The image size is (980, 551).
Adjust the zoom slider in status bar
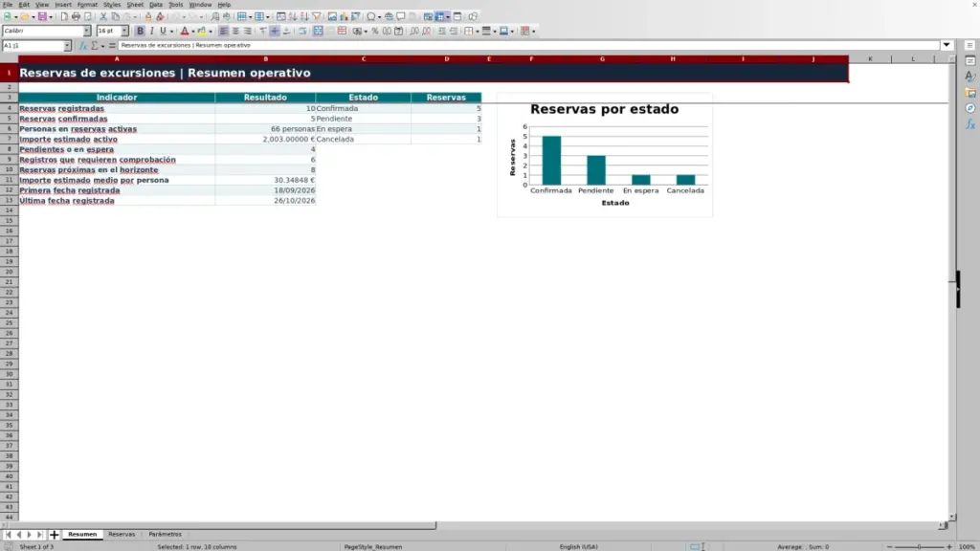click(x=919, y=546)
